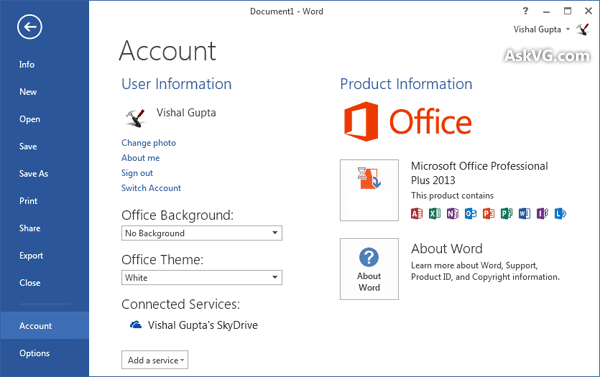The image size is (600, 377).
Task: Minimize the Word window
Action: click(546, 11)
